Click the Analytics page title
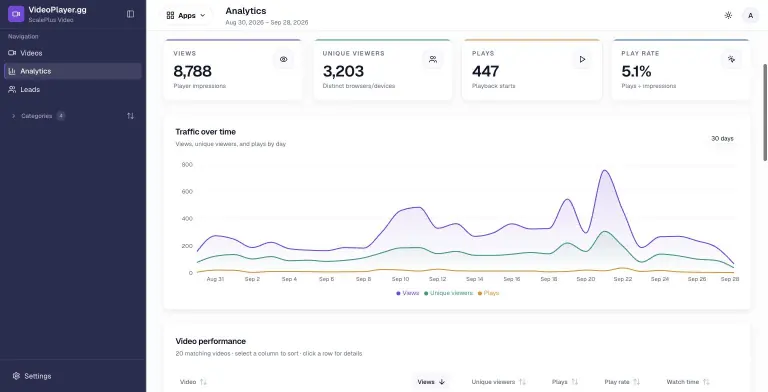 click(x=246, y=11)
